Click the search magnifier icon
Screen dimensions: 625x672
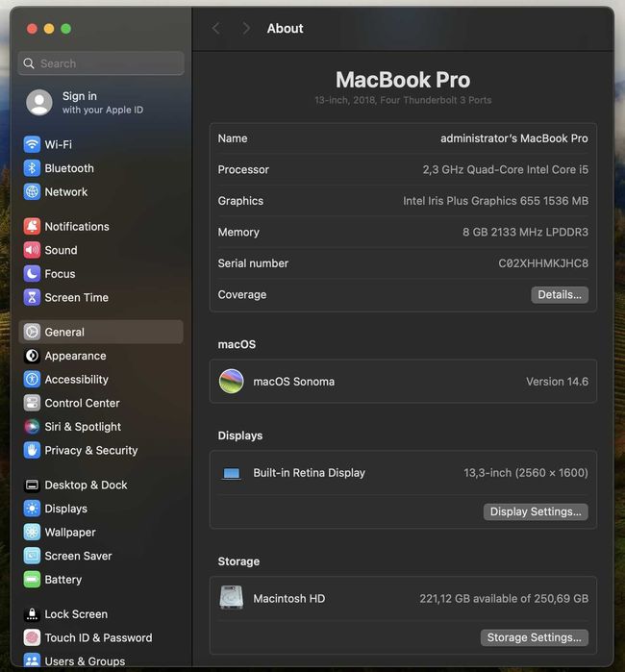29,63
